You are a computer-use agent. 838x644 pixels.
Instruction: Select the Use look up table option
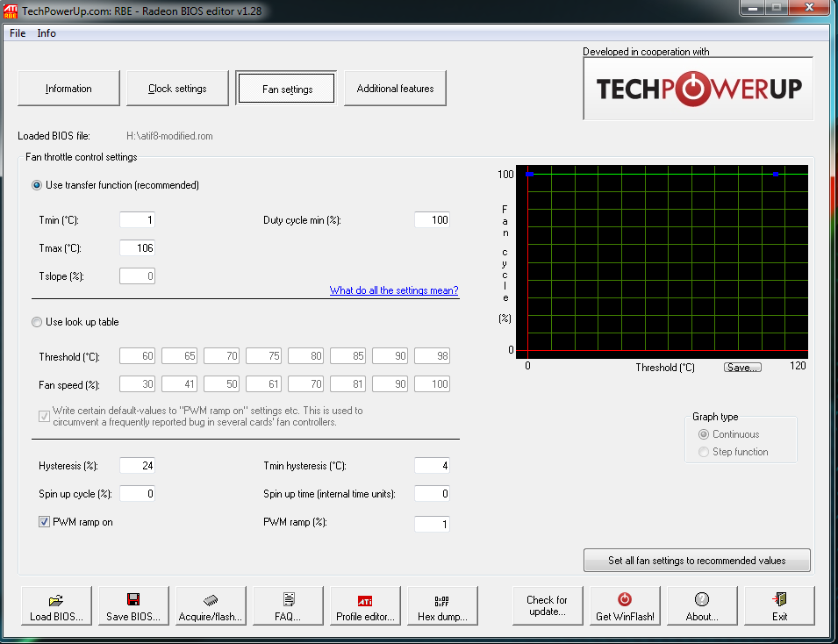point(36,321)
